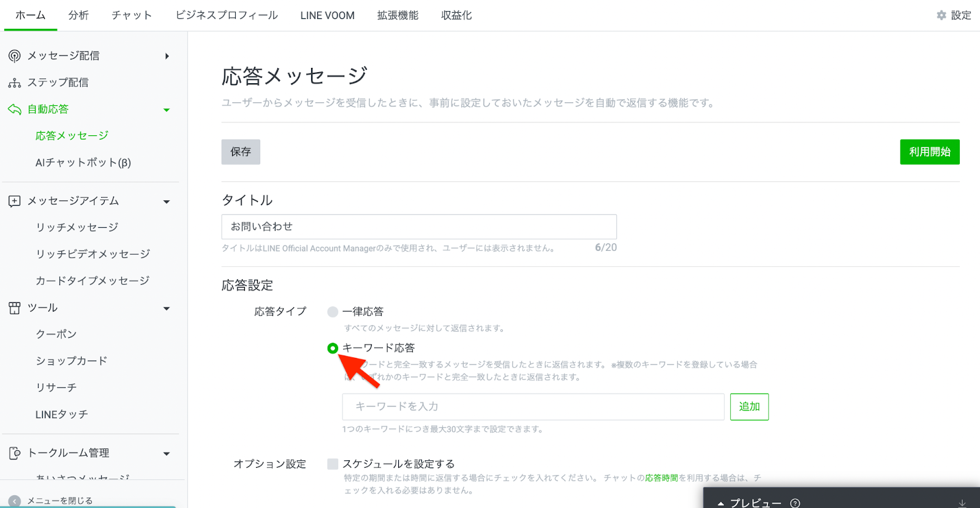Collapse the 自動応答 section arrow
Image resolution: width=980 pixels, height=508 pixels.
[167, 110]
